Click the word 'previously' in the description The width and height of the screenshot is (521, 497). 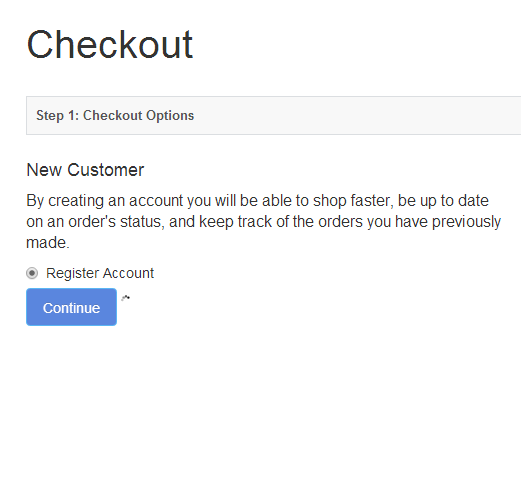[466, 222]
